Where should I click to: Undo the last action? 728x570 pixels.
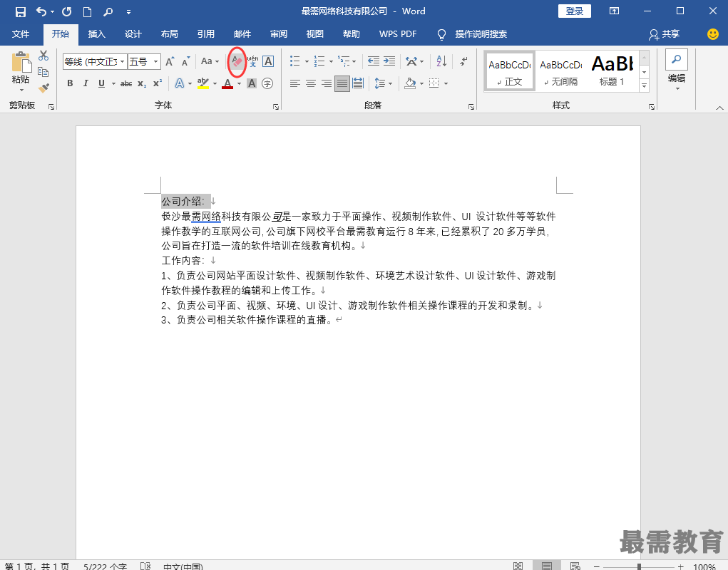41,11
